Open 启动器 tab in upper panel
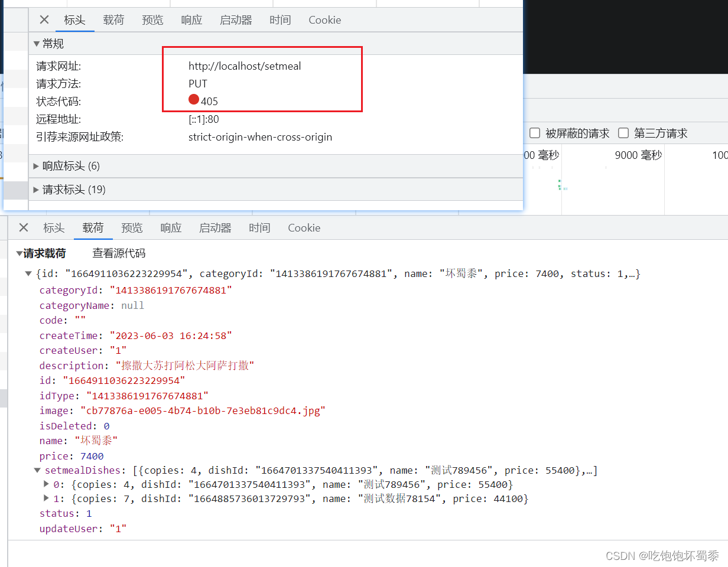The height and width of the screenshot is (567, 728). 236,19
